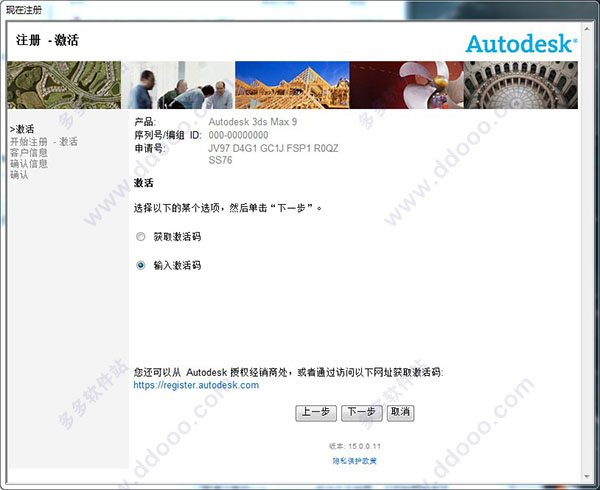600x490 pixels.
Task: Select the 确认信息 sidebar step
Action: point(29,164)
